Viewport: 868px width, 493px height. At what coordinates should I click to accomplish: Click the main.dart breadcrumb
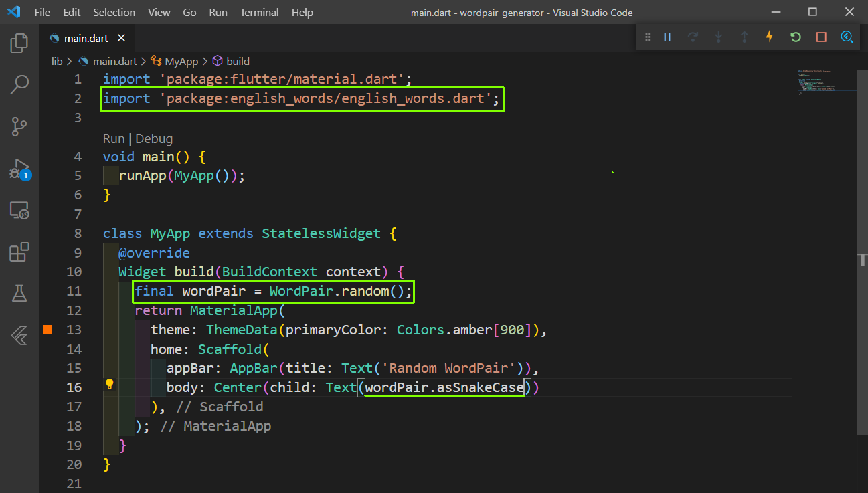107,61
